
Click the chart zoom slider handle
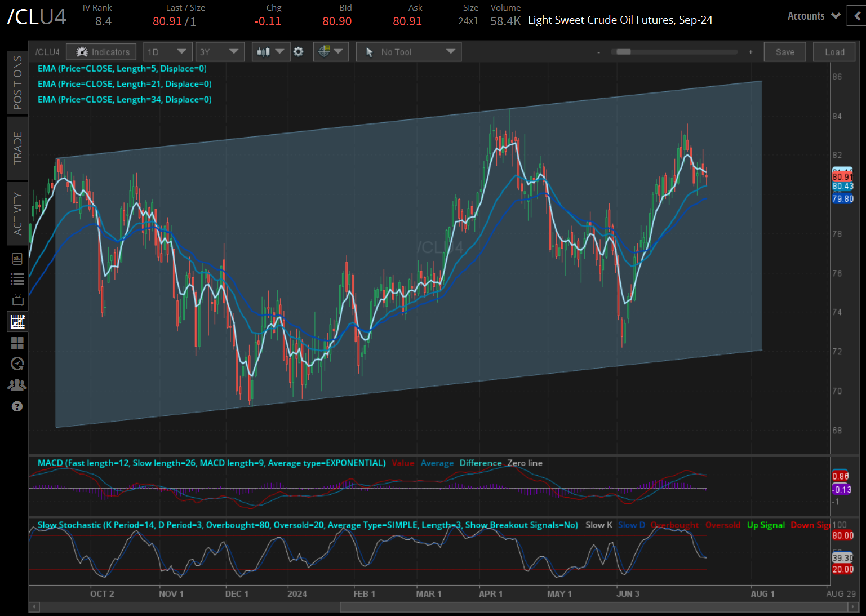click(623, 52)
